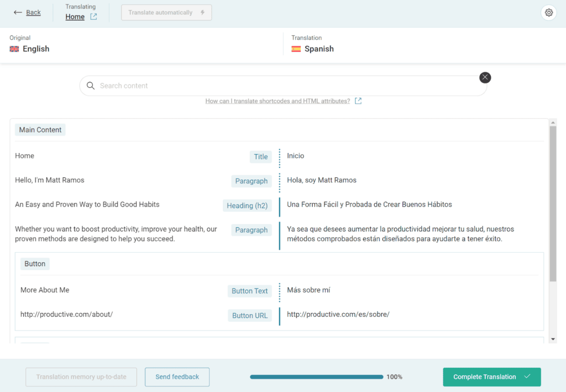The height and width of the screenshot is (392, 566).
Task: Open the Home page link
Action: tap(75, 17)
